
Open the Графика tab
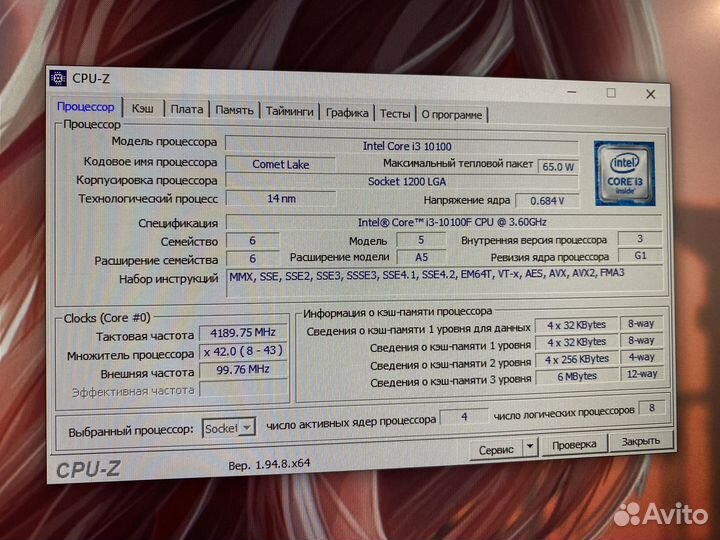[347, 112]
